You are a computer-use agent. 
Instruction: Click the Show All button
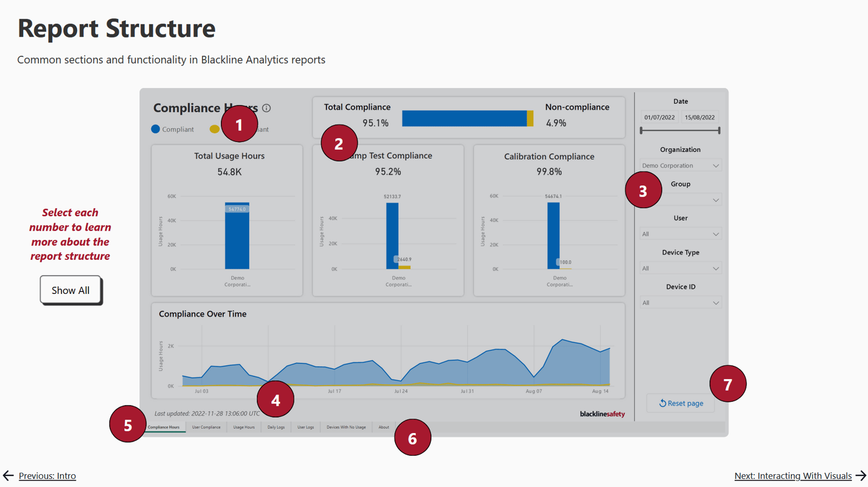coord(70,290)
